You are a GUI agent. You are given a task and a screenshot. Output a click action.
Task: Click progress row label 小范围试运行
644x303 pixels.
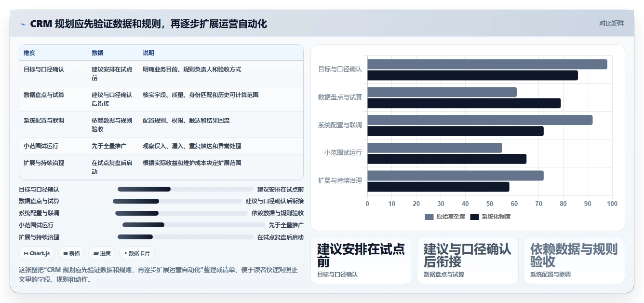point(36,225)
